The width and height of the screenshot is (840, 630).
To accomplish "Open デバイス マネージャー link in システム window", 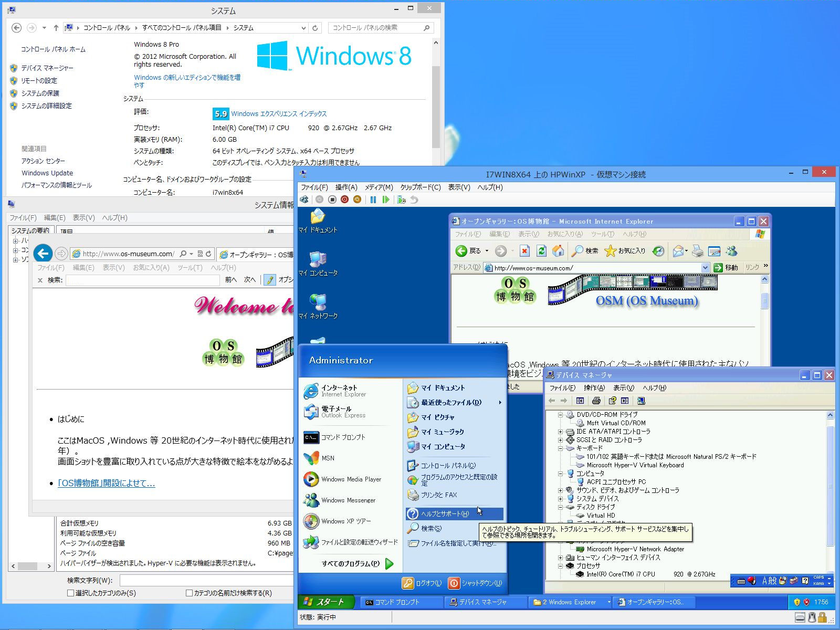I will click(x=47, y=68).
